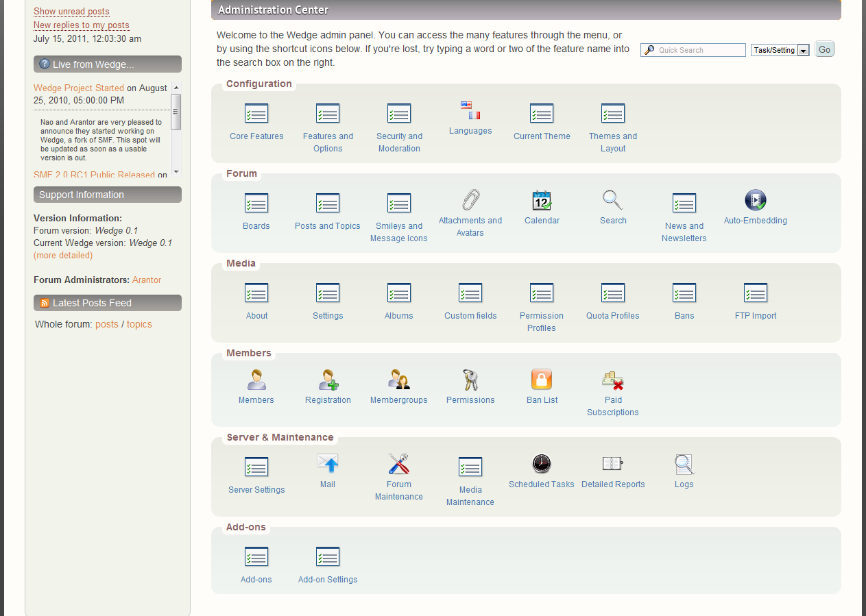Open the Calendar icon
This screenshot has width=866, height=616.
542,200
